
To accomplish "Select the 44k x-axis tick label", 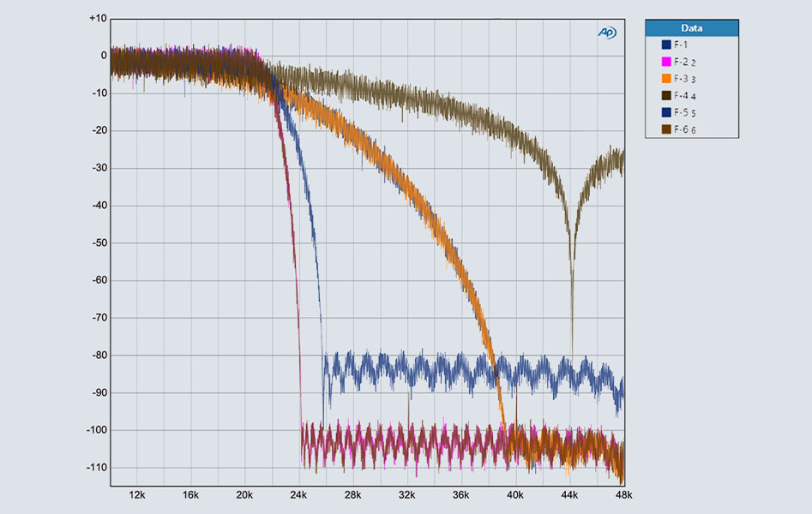I will pos(570,495).
